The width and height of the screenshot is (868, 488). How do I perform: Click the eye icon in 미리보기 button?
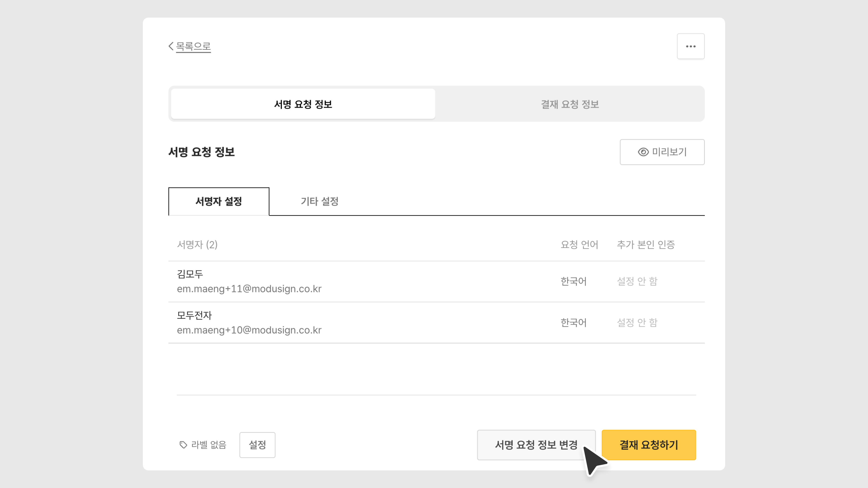click(x=643, y=152)
